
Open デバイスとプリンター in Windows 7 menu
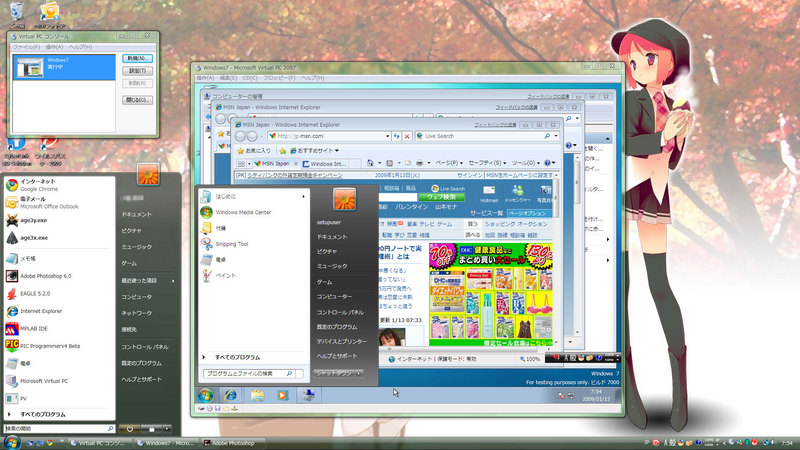click(342, 341)
